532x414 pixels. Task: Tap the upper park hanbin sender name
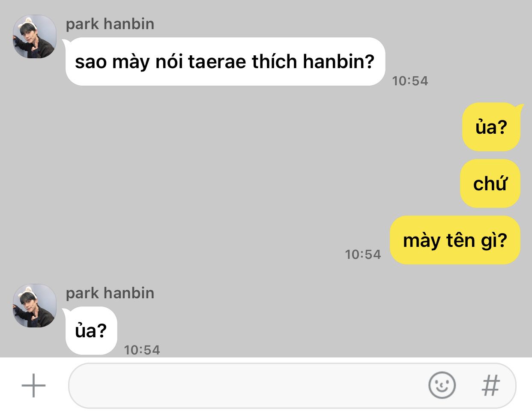(110, 24)
